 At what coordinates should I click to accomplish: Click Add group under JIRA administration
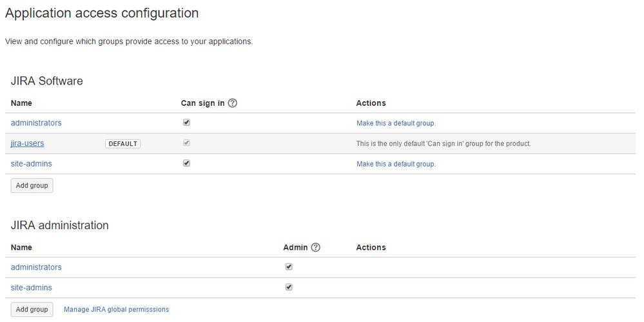[x=32, y=309]
